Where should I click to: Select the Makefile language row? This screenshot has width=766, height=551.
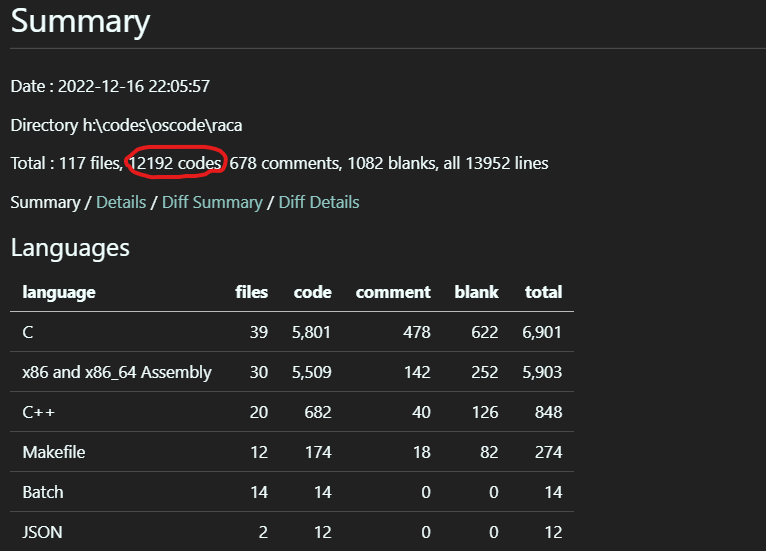point(292,452)
